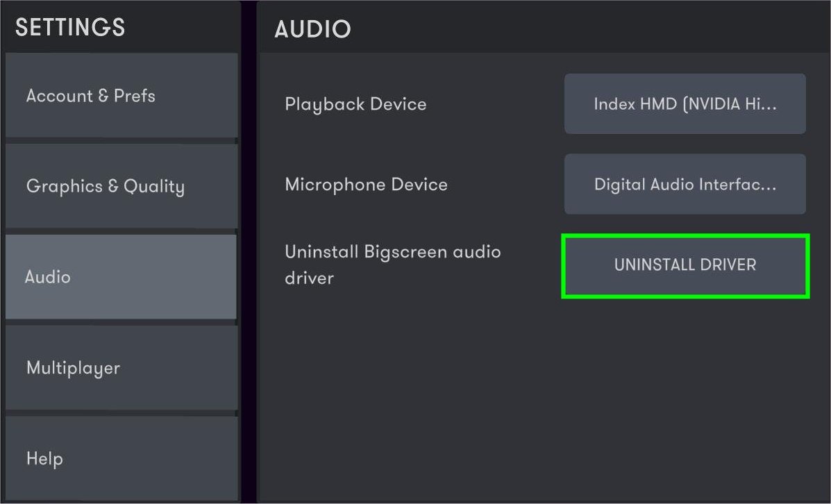Switch to Graphics & Quality settings
The height and width of the screenshot is (504, 831).
click(x=121, y=186)
